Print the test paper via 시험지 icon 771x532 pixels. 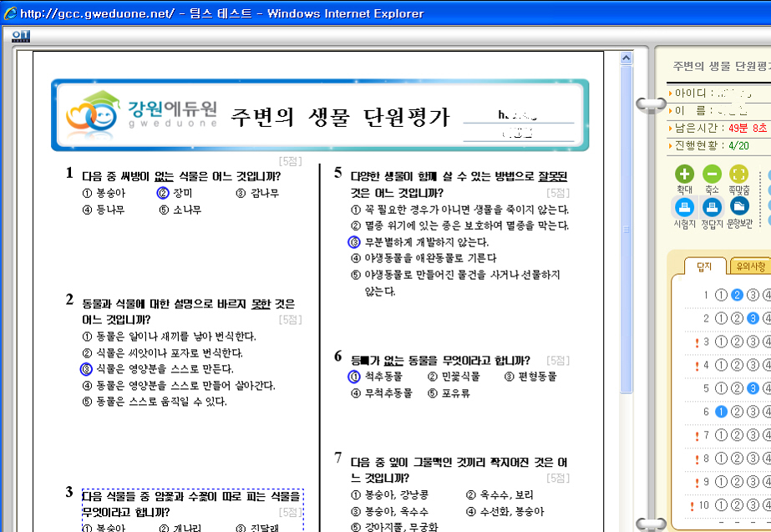[684, 207]
